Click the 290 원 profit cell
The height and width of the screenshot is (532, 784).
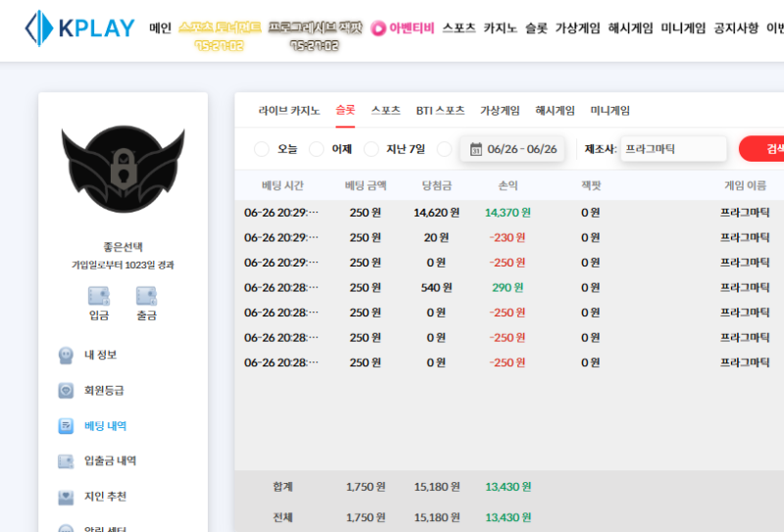click(508, 288)
